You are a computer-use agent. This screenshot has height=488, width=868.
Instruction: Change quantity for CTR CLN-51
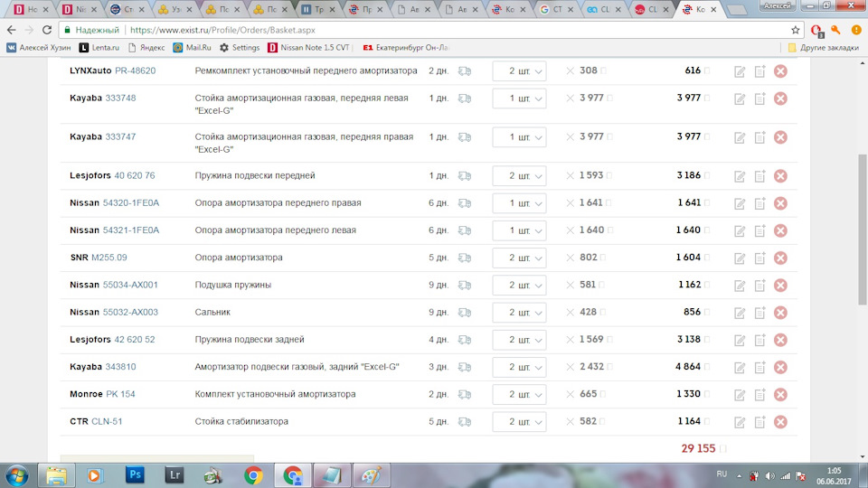pyautogui.click(x=519, y=422)
